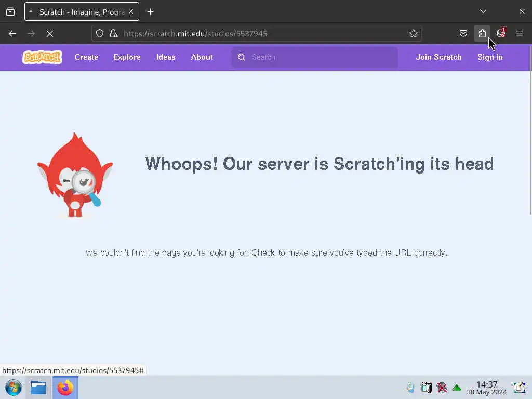The width and height of the screenshot is (532, 399).
Task: Click the show desktop icon in tray
Action: 520,388
